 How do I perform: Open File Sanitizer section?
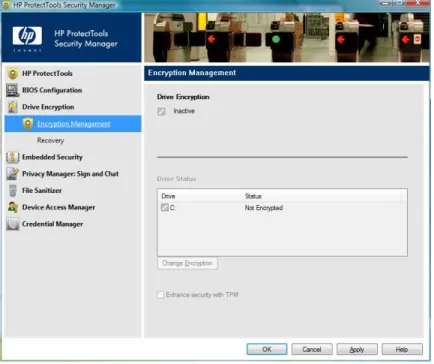[42, 191]
